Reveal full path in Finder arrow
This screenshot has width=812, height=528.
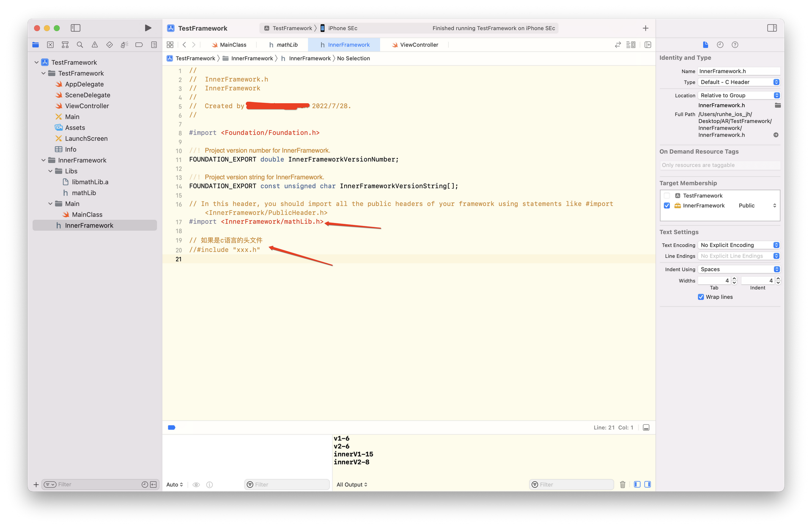coord(776,135)
